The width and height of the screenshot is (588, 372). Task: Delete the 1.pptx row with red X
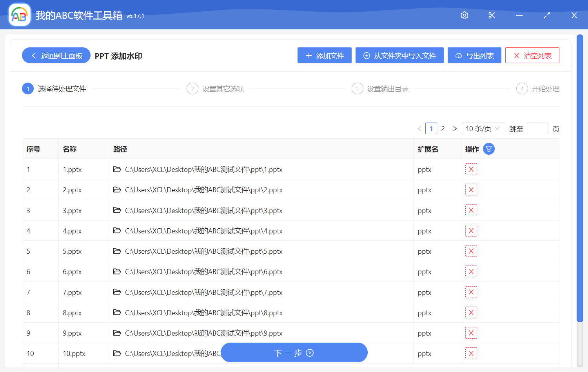tap(471, 170)
